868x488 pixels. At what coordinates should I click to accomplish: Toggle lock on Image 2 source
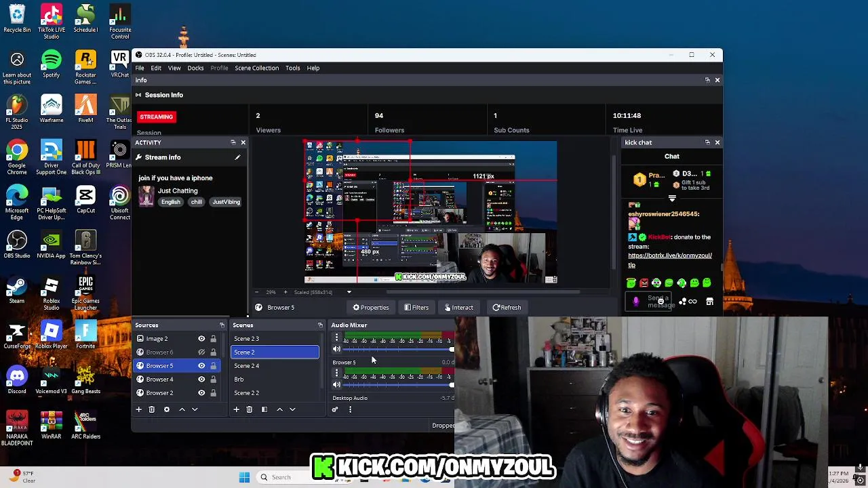click(213, 339)
